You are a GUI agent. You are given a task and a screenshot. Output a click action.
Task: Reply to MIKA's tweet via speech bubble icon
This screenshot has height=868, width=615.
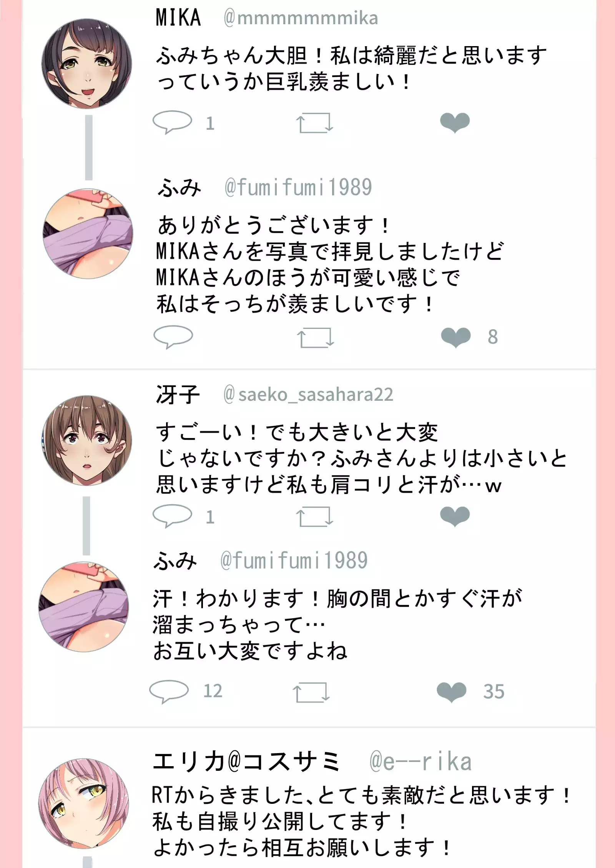tap(172, 122)
